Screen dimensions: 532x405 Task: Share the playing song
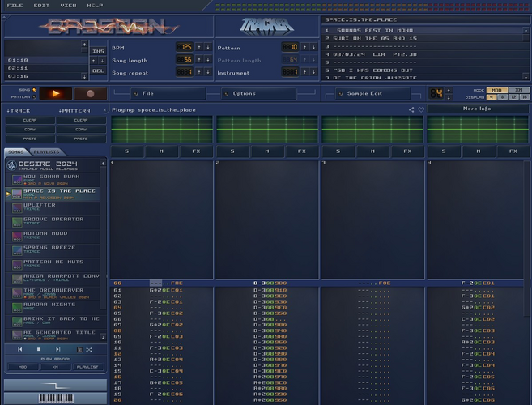tap(411, 109)
